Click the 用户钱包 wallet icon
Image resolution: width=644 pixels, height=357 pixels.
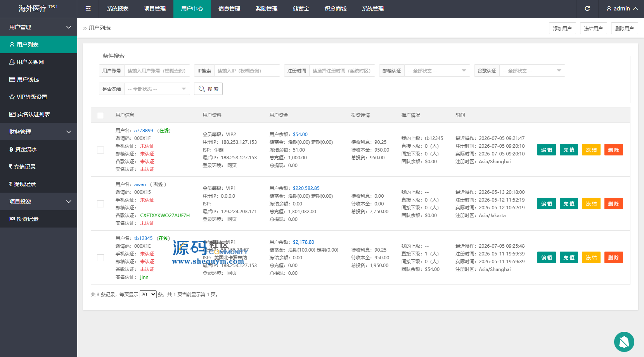[12, 79]
